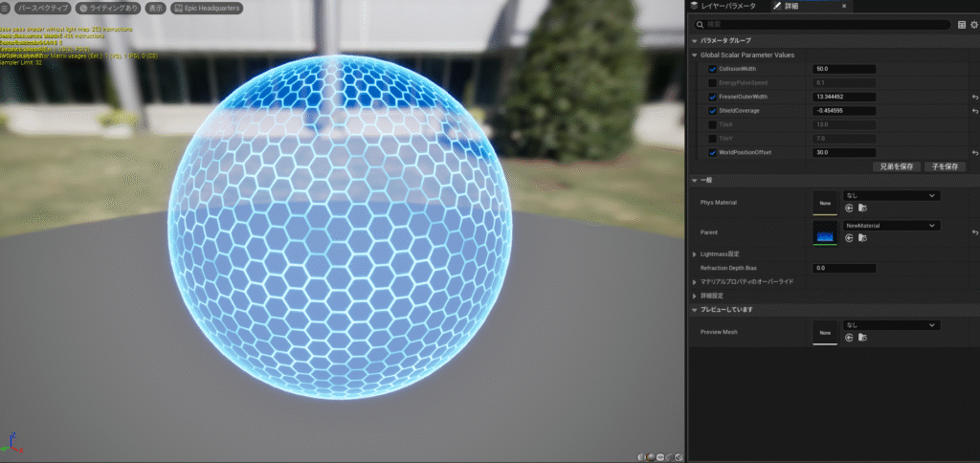The width and height of the screenshot is (980, 463).
Task: Edit the CollisionWidth value 50.0
Action: [844, 70]
